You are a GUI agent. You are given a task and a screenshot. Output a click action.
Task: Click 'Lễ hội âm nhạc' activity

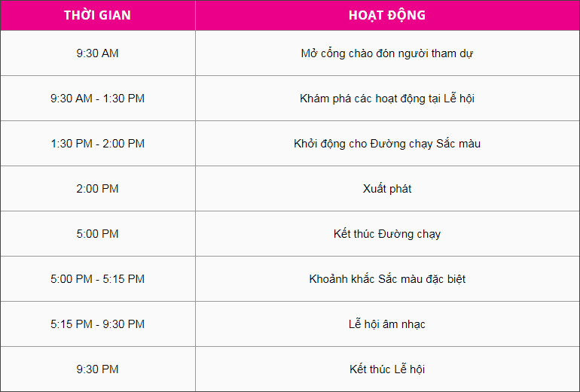387,324
